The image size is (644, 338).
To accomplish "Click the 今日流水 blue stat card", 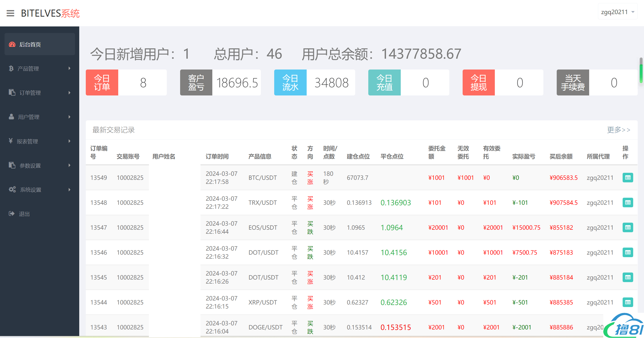I will click(x=290, y=83).
